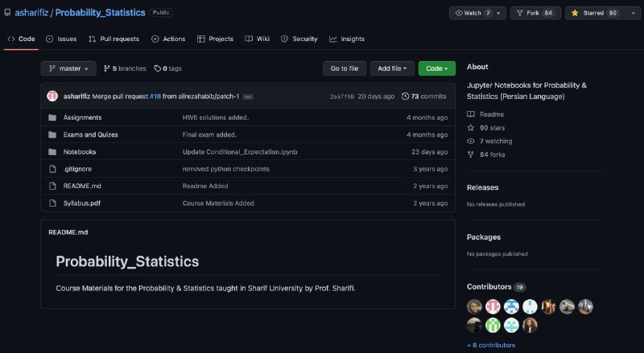644x353 pixels.
Task: Open the Pull requests tab
Action: (x=114, y=39)
